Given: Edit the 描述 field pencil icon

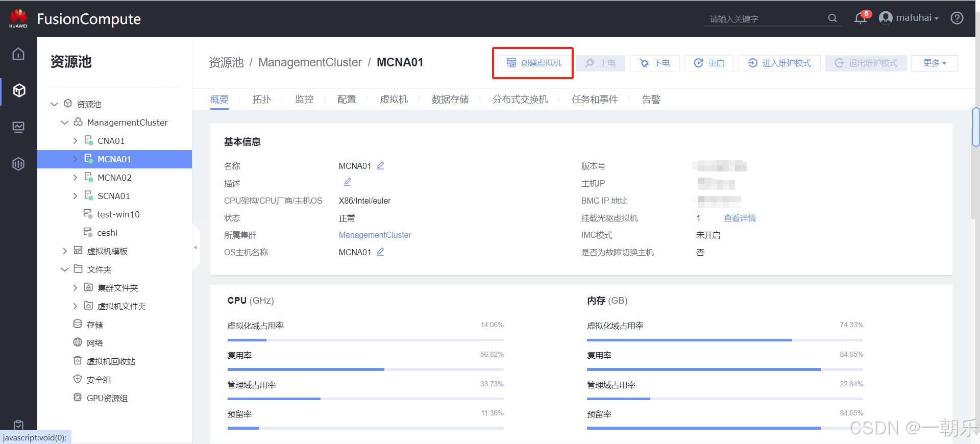Looking at the screenshot, I should click(x=348, y=182).
